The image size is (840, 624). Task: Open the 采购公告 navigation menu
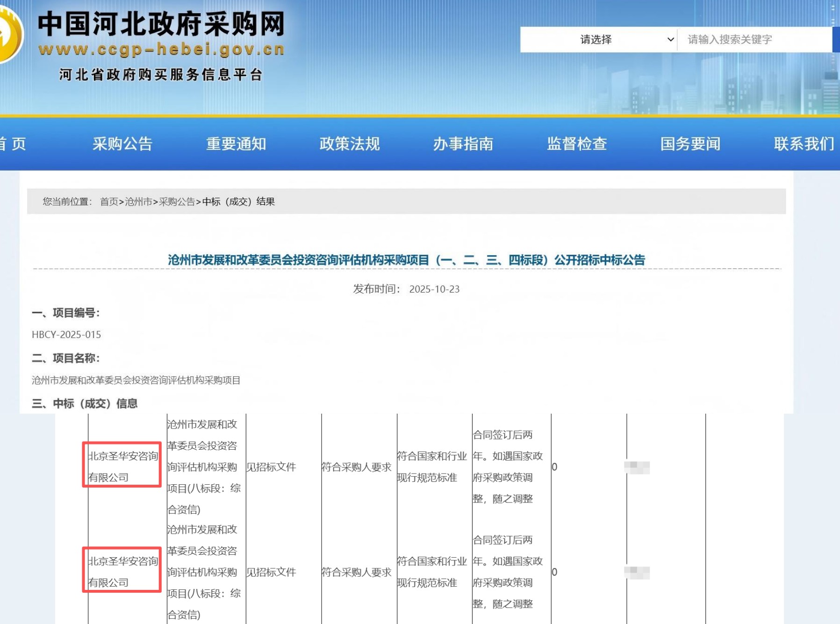pos(122,144)
